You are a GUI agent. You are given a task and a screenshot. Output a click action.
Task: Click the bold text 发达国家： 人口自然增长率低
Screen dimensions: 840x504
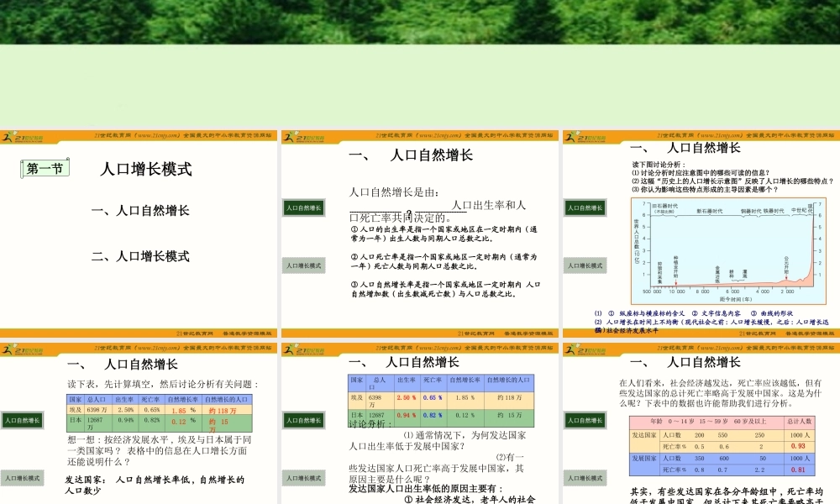tap(155, 485)
